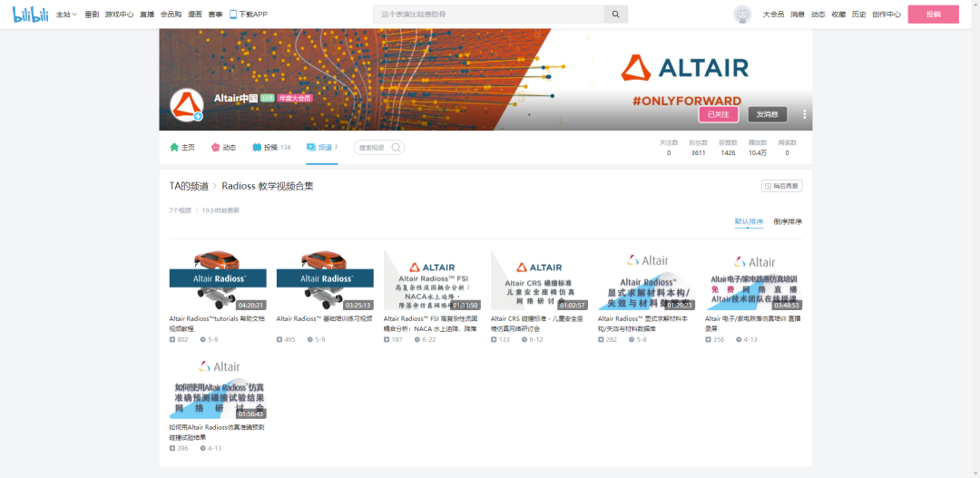Click play count icon next to 282
Viewport: 980px width, 478px height.
[x=601, y=340]
